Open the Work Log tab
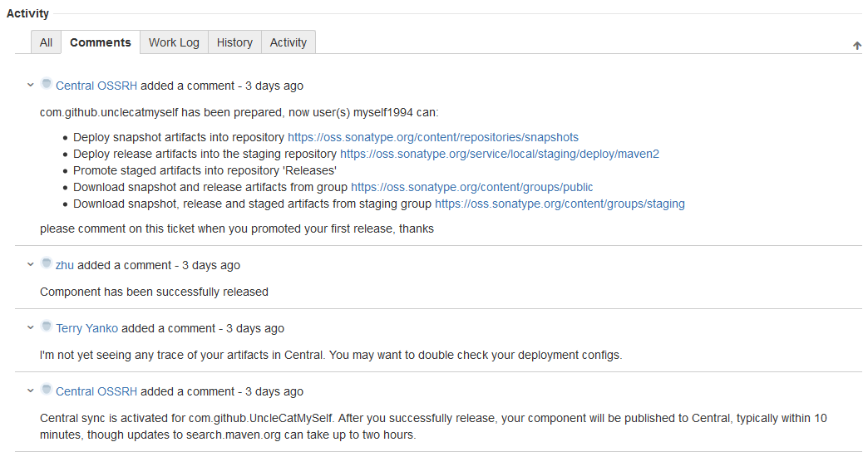Image resolution: width=868 pixels, height=452 pixels. point(174,42)
